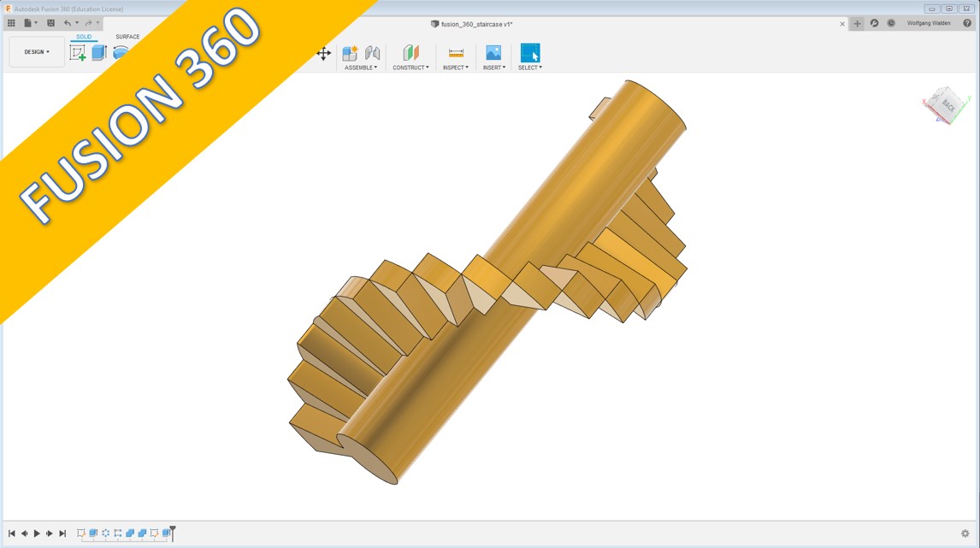Open the CONSTRUCT dropdown menu

[410, 68]
